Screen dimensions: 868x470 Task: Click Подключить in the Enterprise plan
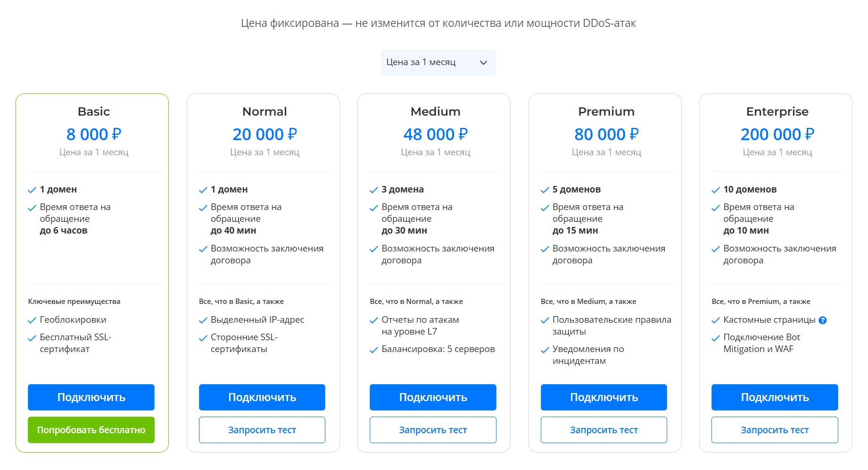pos(775,397)
